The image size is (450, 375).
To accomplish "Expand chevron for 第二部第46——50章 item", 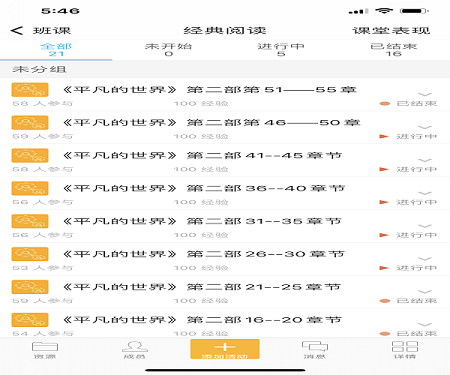I will [425, 127].
